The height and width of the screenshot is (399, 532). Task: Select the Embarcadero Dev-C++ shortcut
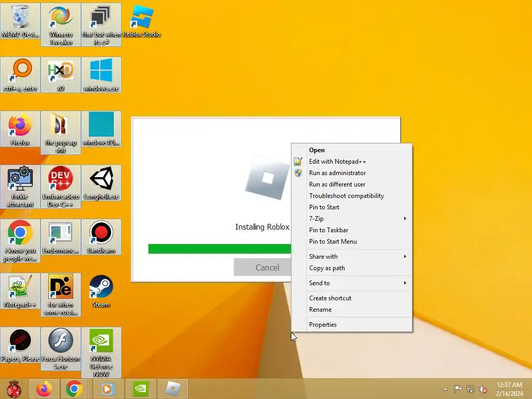click(x=61, y=187)
